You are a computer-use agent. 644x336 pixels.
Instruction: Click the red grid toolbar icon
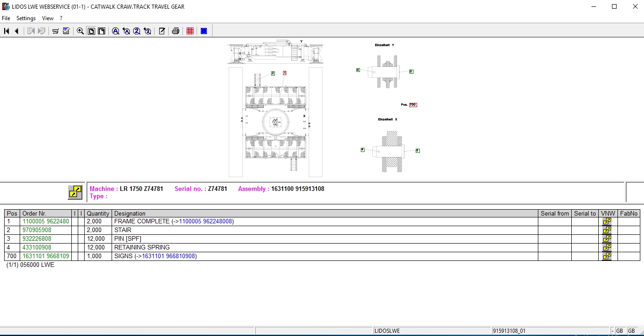point(190,31)
